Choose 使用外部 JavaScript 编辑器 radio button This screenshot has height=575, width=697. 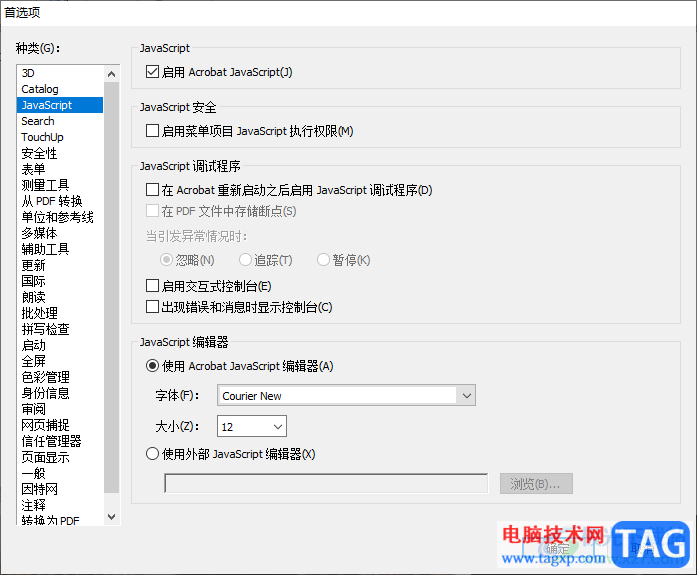(152, 454)
